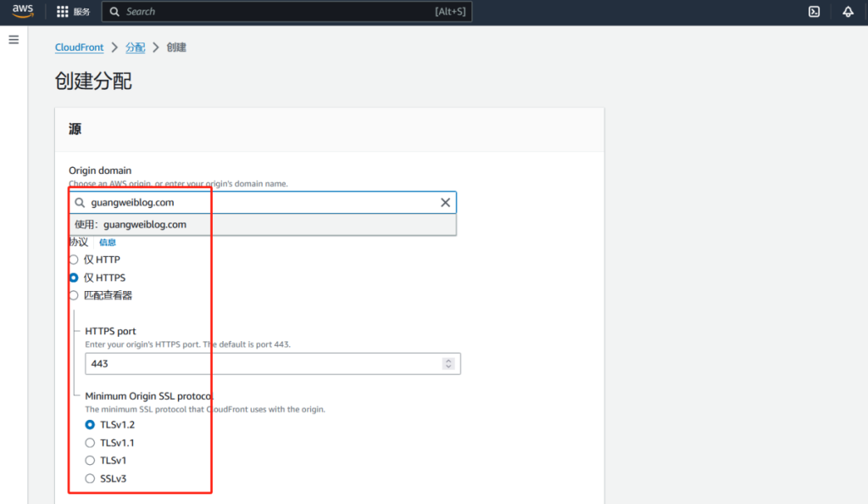
Task: Click the HTTPS port label
Action: click(110, 331)
